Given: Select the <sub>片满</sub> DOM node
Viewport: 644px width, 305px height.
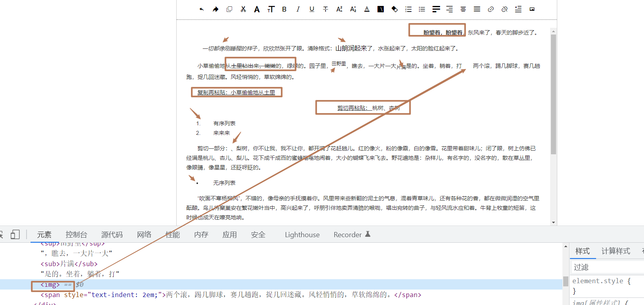Looking at the screenshot, I should [x=69, y=264].
